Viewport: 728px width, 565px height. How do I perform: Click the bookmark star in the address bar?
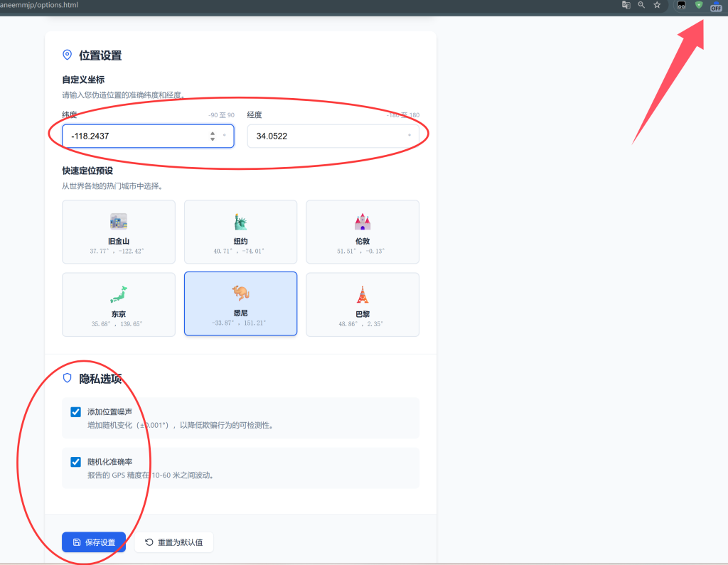[x=656, y=5]
